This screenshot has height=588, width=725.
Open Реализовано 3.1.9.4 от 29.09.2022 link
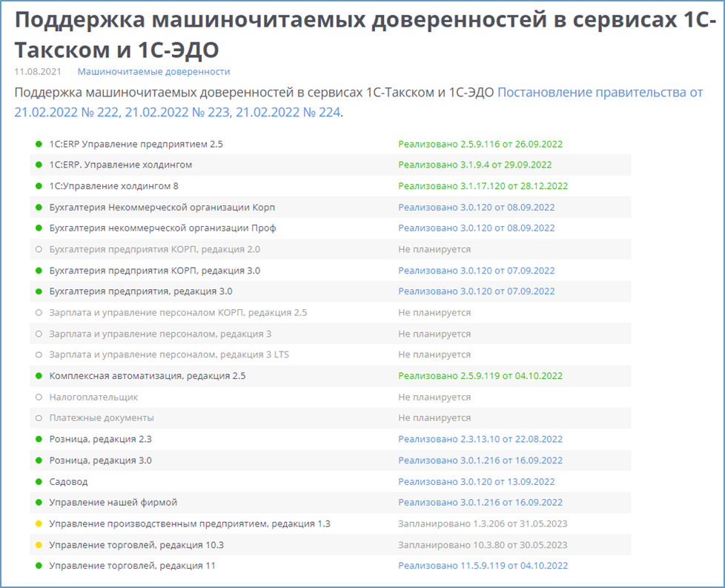(x=475, y=165)
